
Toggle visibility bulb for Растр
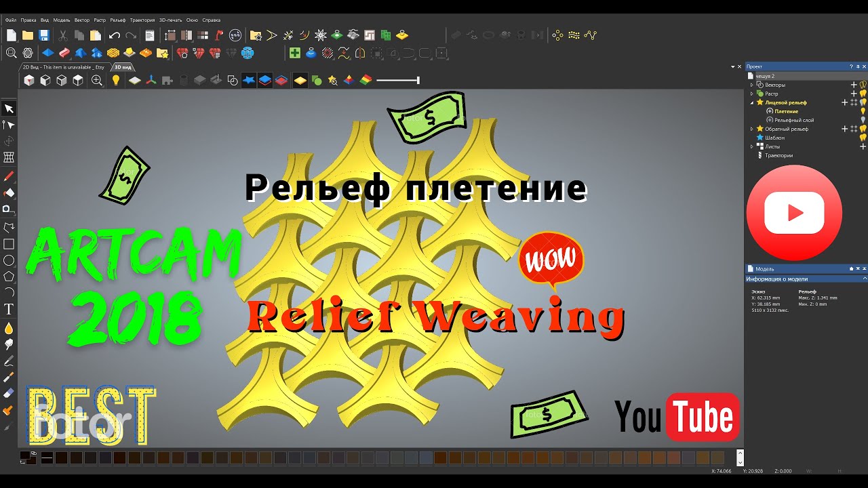(863, 94)
